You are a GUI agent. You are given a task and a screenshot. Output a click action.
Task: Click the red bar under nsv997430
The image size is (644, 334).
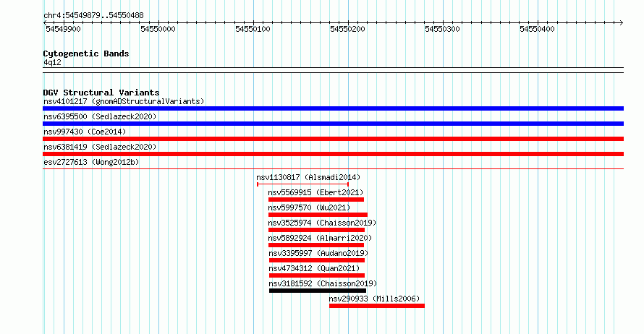click(333, 139)
